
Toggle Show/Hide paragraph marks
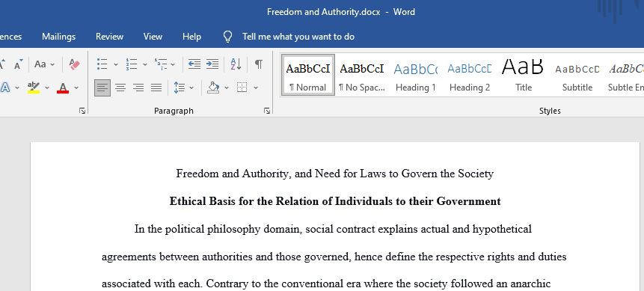point(258,64)
